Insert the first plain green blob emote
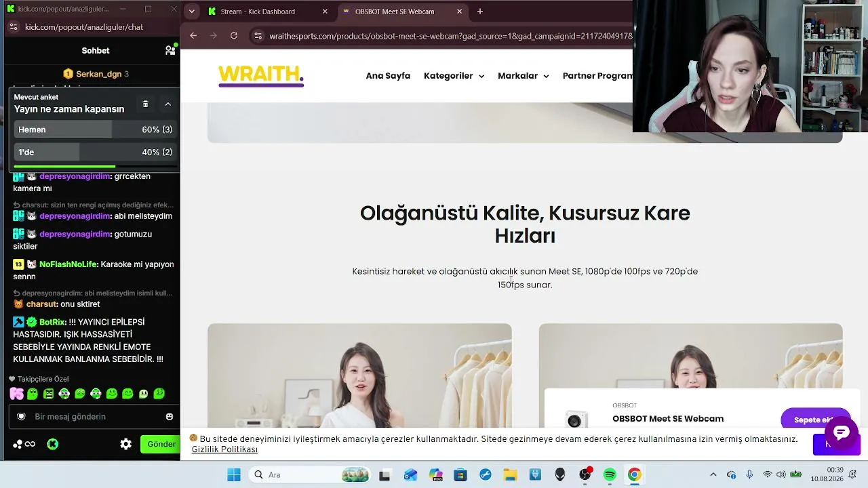The height and width of the screenshot is (488, 868). [x=33, y=393]
